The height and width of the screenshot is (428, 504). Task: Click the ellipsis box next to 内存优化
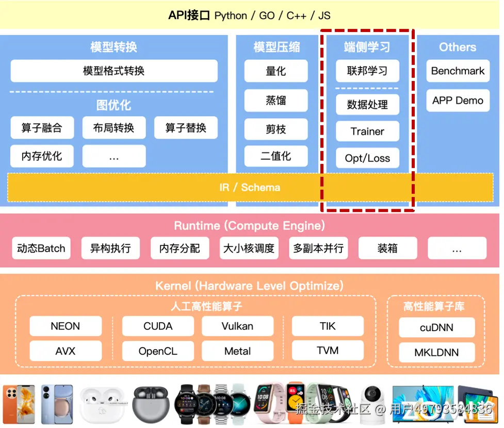114,156
